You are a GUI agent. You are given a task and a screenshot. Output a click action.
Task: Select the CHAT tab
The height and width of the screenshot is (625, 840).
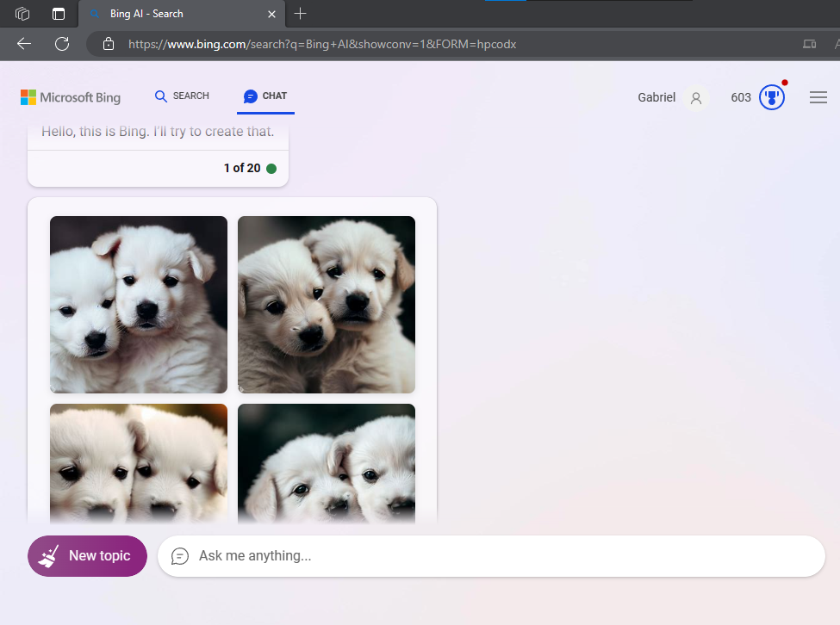(265, 96)
